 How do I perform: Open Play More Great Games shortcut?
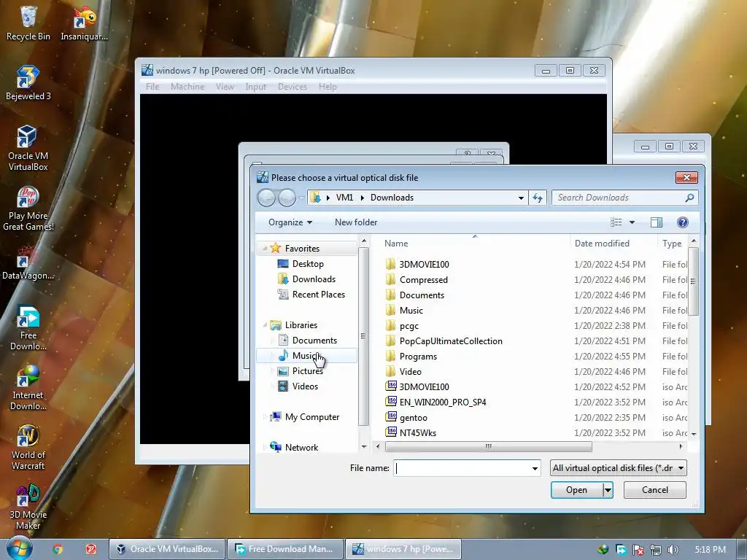[x=28, y=208]
